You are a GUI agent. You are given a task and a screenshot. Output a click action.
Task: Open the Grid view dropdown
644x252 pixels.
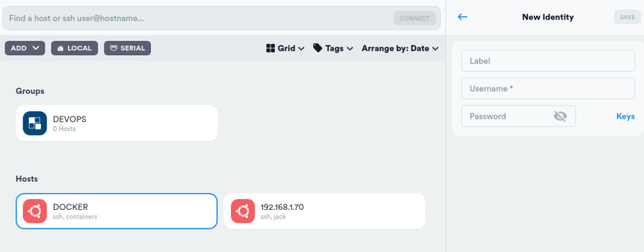point(286,48)
